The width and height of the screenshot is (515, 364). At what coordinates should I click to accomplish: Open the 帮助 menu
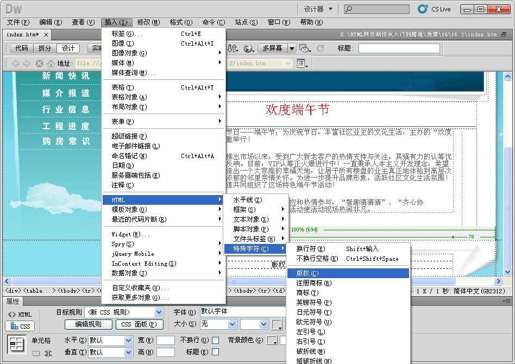[x=311, y=22]
